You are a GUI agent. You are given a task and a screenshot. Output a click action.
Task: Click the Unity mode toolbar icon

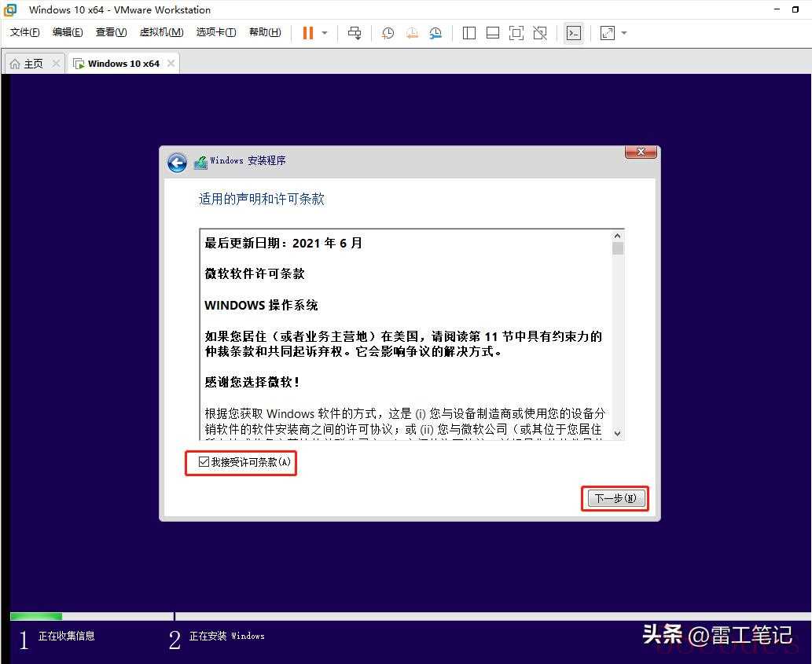pyautogui.click(x=540, y=33)
